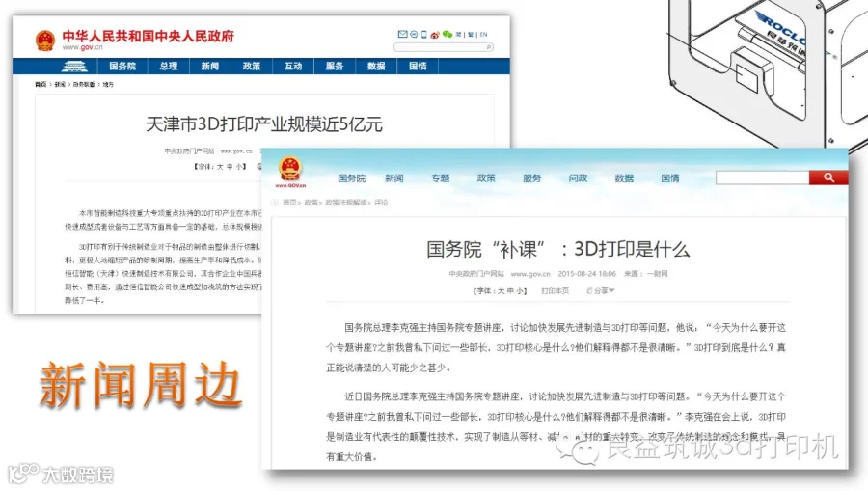
Task: Click the green WeChat icon
Action: (x=448, y=35)
